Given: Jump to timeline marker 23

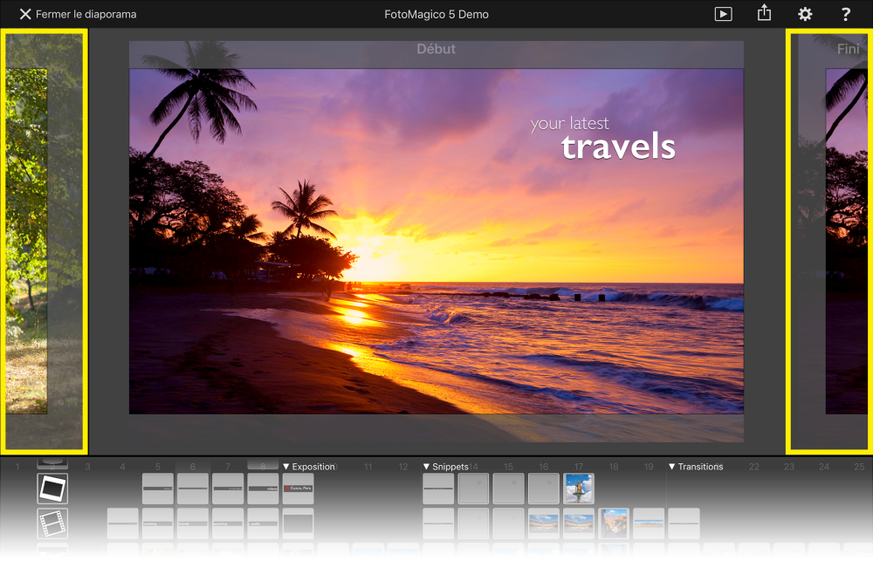Looking at the screenshot, I should tap(789, 467).
